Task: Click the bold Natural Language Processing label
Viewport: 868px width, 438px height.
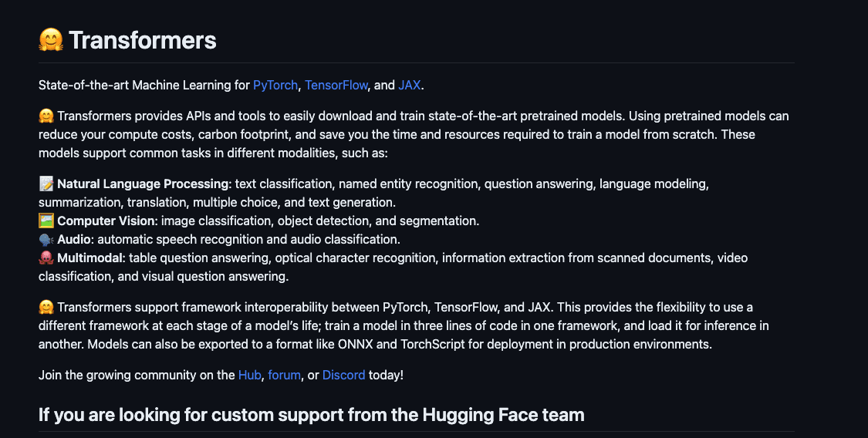Action: pyautogui.click(x=144, y=184)
